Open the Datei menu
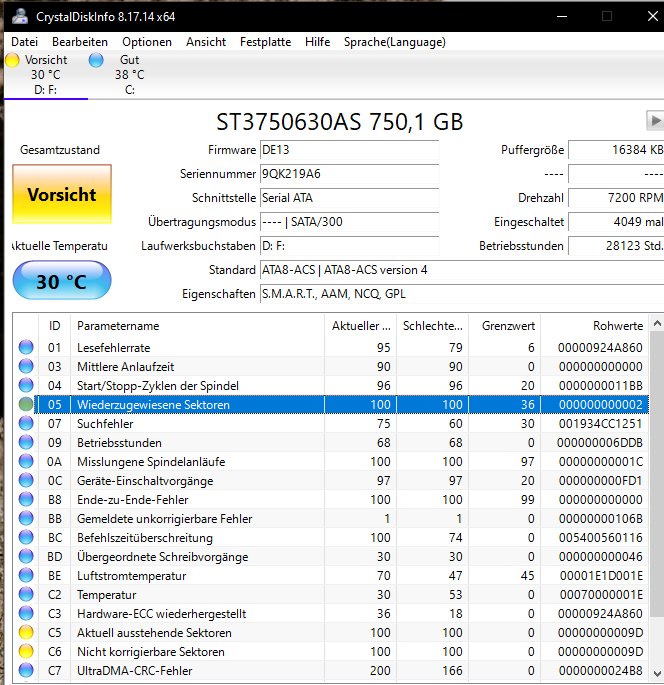 click(x=24, y=42)
